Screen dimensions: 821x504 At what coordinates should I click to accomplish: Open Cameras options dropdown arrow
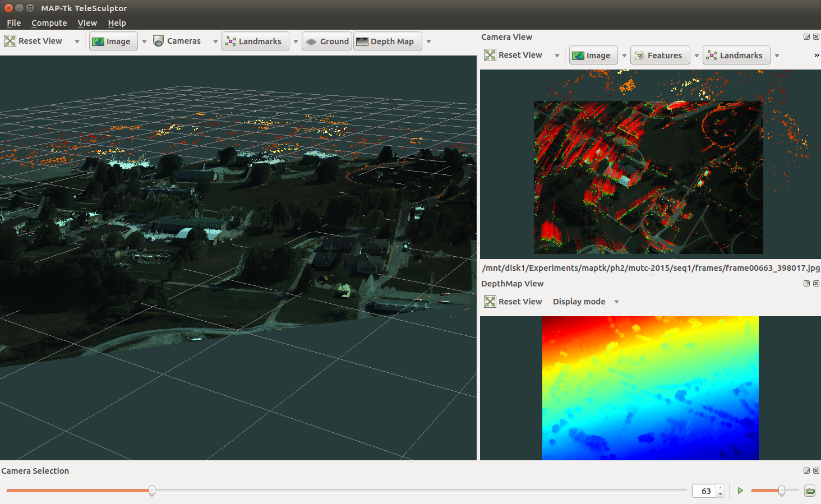click(x=215, y=41)
